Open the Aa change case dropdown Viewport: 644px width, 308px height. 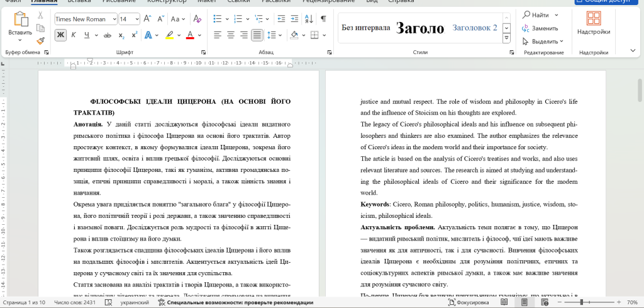178,19
